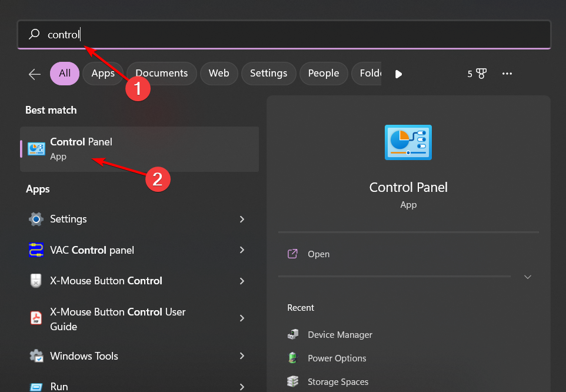Click the X-Mouse User Guide PDF icon

[36, 318]
